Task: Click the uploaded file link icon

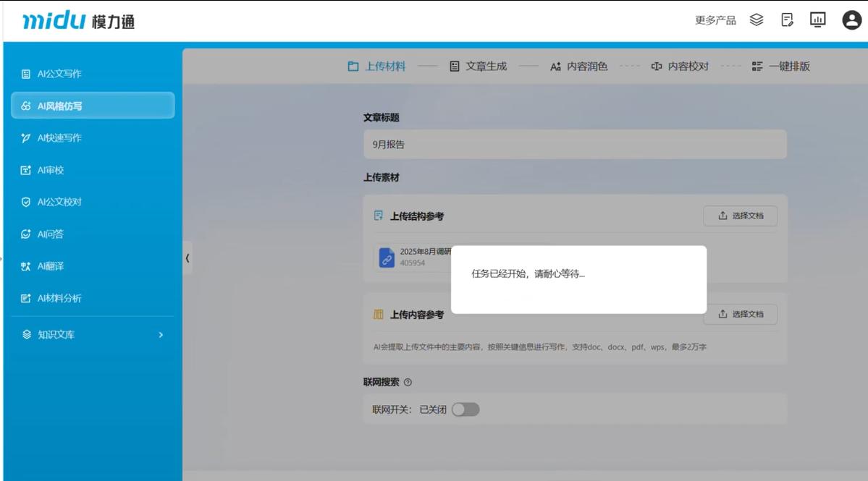Action: (x=387, y=257)
